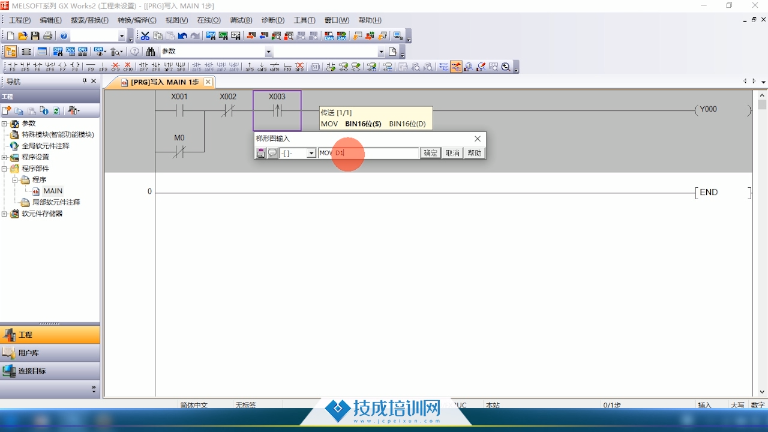This screenshot has width=768, height=432.
Task: Insert coil F7 ladder icon
Action: [x=62, y=67]
